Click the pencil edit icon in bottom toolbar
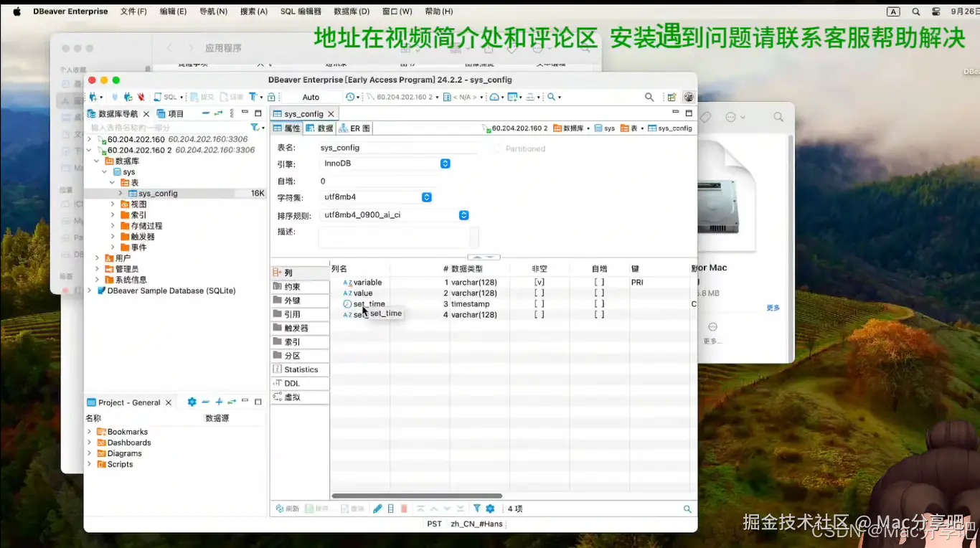This screenshot has width=980, height=548. tap(377, 509)
